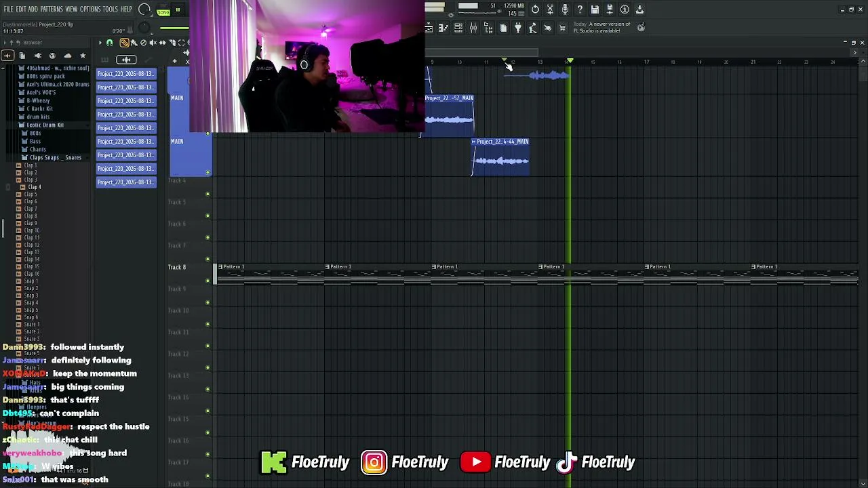Click the project info icon
The width and height of the screenshot is (868, 488).
point(625,9)
